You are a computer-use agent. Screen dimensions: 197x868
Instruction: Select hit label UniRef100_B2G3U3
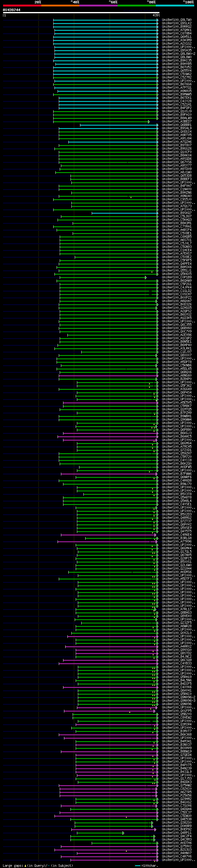[x=176, y=850]
